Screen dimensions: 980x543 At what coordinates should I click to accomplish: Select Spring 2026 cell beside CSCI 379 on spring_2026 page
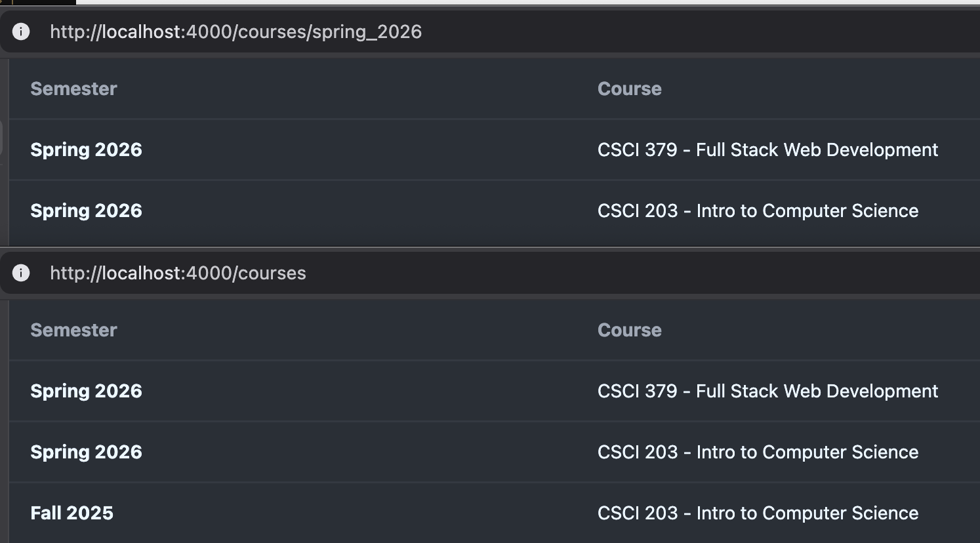click(86, 150)
